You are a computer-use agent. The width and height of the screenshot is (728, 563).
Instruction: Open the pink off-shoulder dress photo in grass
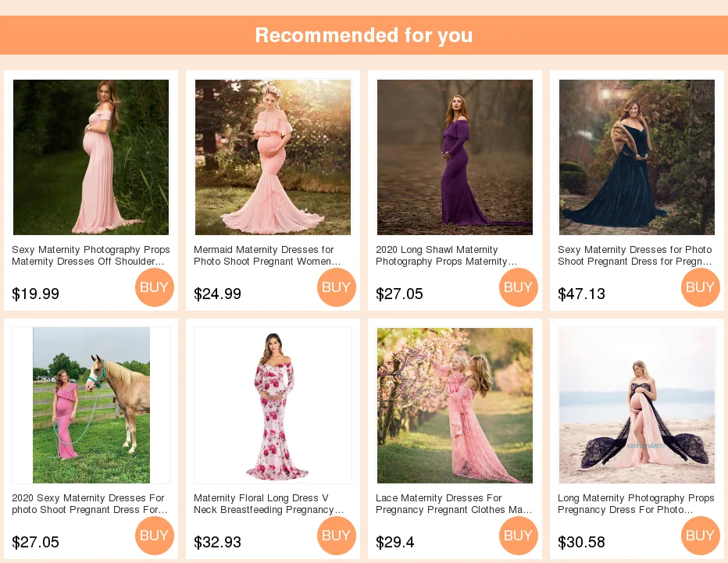(91, 157)
